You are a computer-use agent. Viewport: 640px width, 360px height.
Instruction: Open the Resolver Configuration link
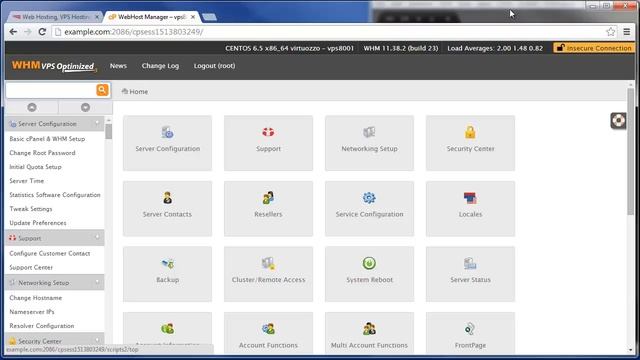pyautogui.click(x=42, y=325)
